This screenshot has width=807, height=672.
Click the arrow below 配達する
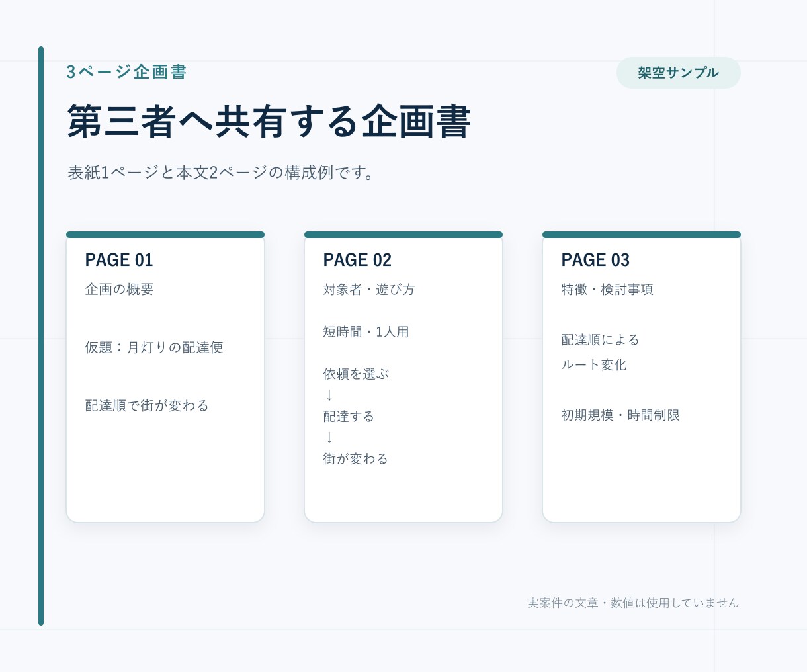point(329,438)
